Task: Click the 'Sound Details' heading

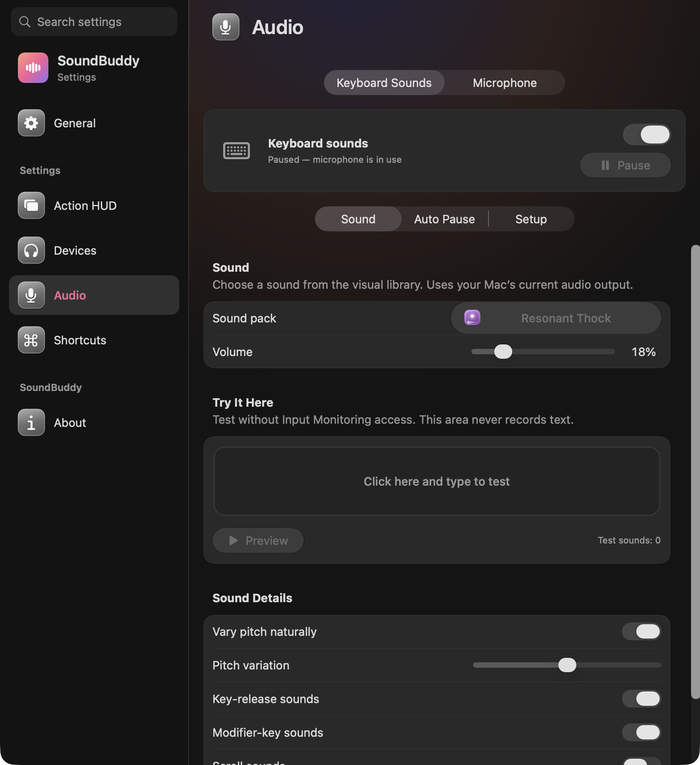Action: point(252,598)
